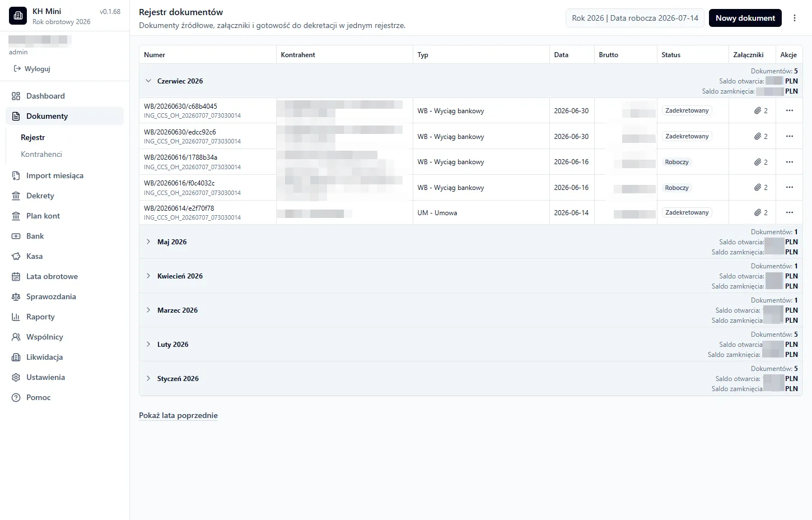The width and height of the screenshot is (812, 520).
Task: Expand the Marzec 2026 group
Action: click(148, 310)
